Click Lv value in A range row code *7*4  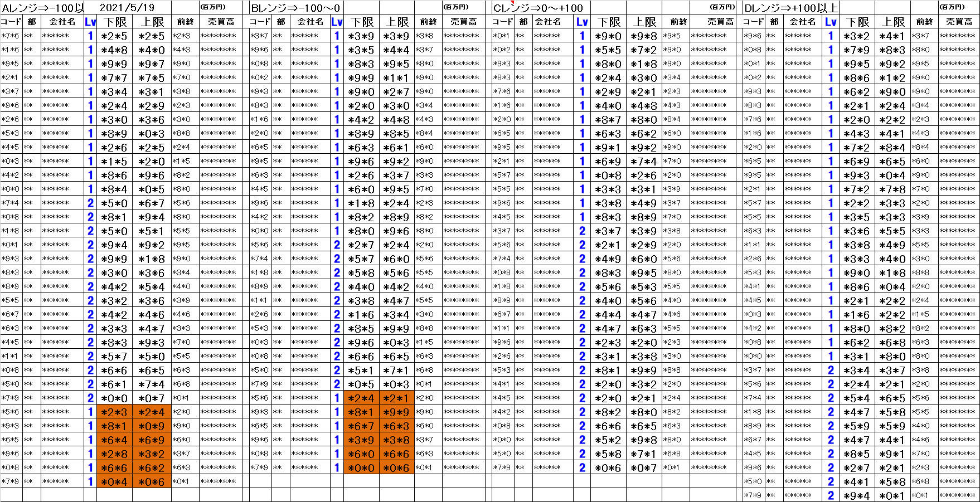click(90, 203)
